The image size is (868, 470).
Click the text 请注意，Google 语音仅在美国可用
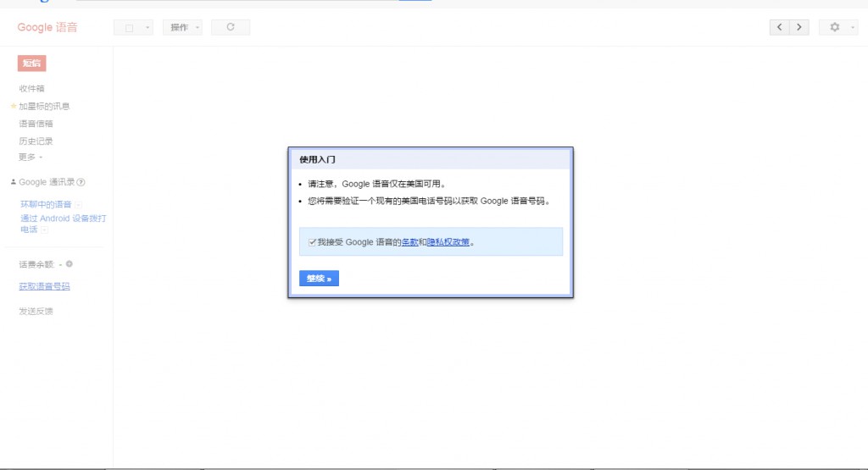coord(377,184)
